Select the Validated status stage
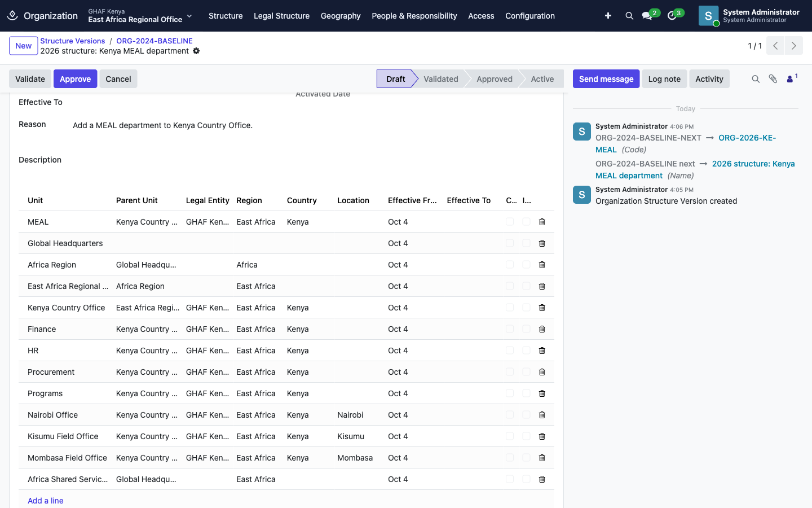Screen dimensions: 812x508 tap(441, 79)
